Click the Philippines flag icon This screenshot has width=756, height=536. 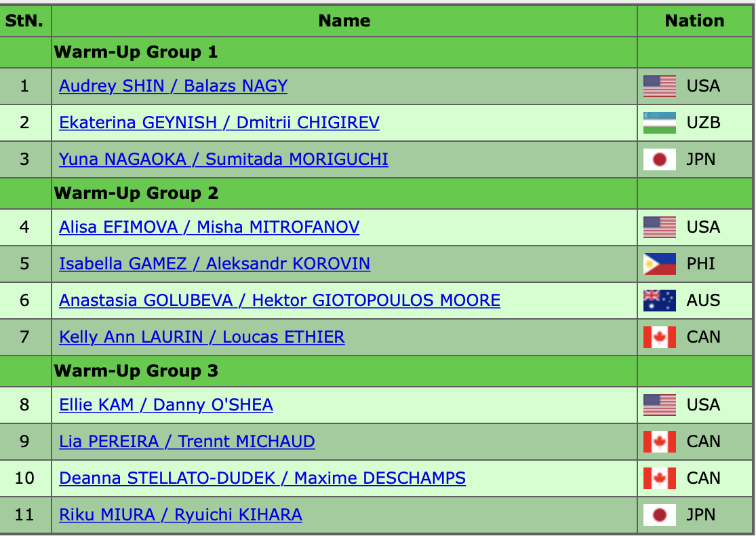pyautogui.click(x=660, y=264)
